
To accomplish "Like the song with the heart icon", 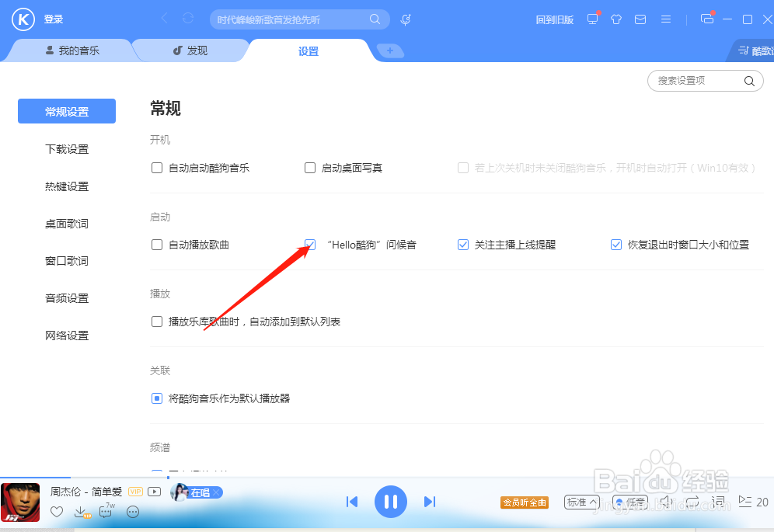I will point(57,512).
